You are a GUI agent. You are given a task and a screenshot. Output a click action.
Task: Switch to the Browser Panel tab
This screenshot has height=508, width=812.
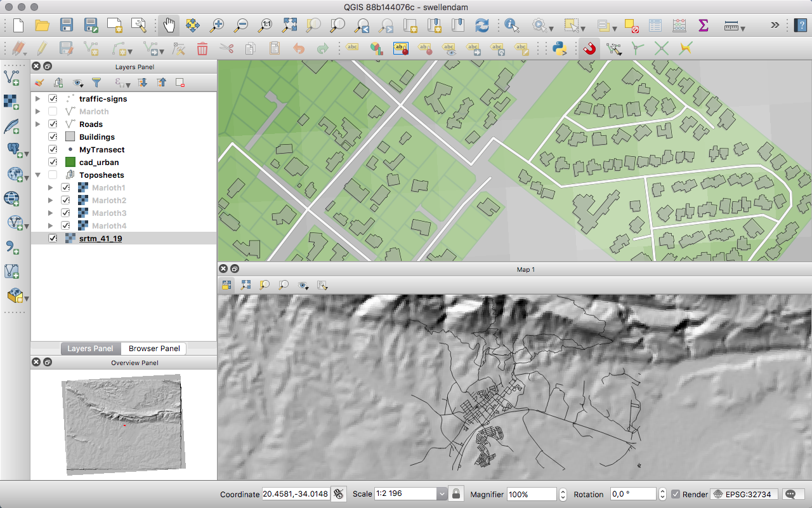(154, 349)
